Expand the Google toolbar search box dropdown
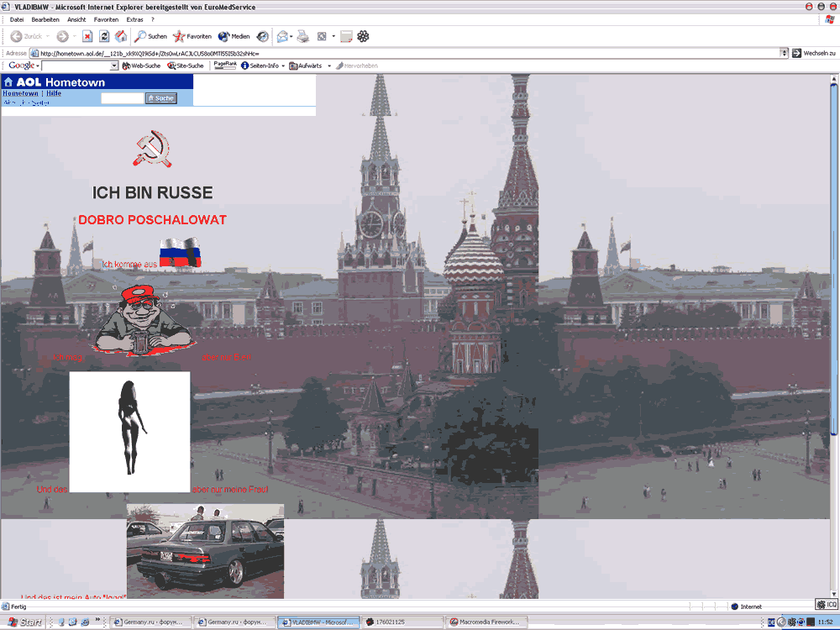The width and height of the screenshot is (840, 630). (114, 66)
